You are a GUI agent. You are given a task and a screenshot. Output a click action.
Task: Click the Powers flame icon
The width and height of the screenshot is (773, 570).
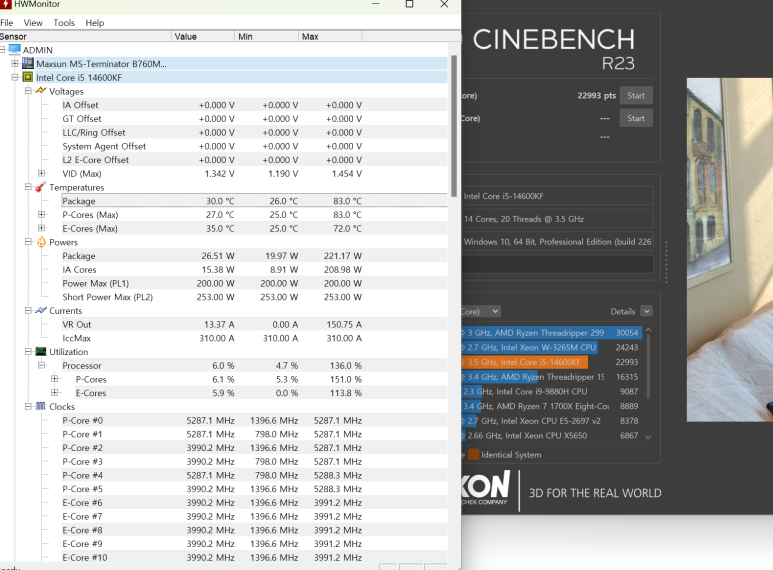(x=41, y=242)
